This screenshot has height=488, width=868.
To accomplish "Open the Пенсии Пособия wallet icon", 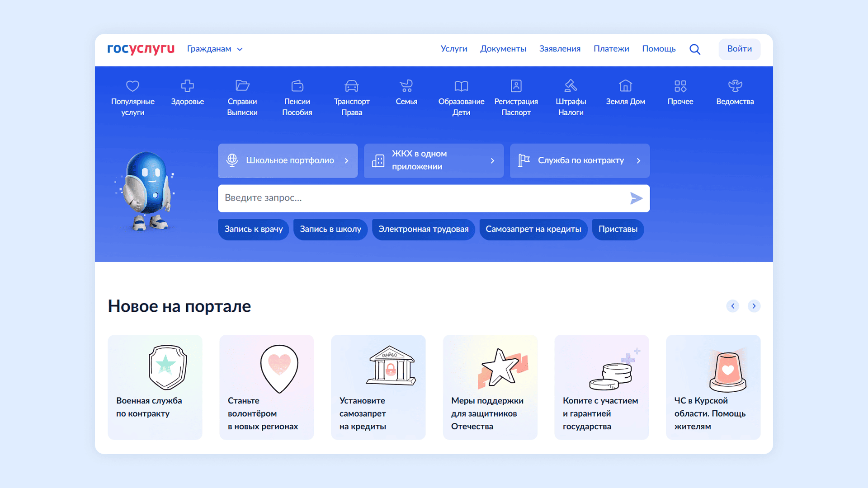I will [x=297, y=86].
